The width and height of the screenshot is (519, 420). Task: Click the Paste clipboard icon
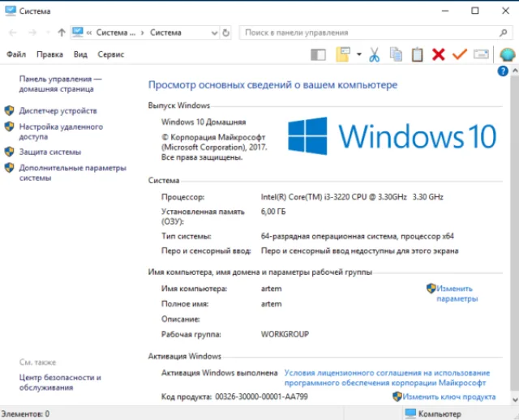(417, 54)
